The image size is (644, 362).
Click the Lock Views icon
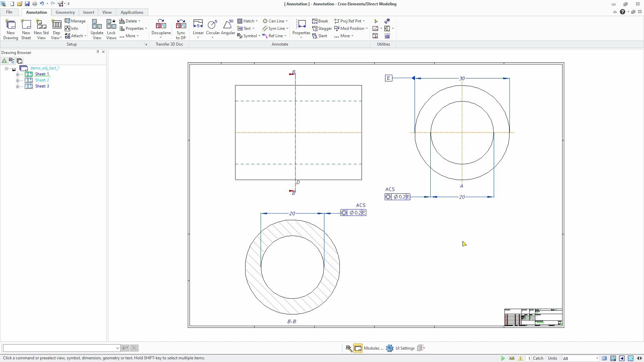tap(111, 29)
